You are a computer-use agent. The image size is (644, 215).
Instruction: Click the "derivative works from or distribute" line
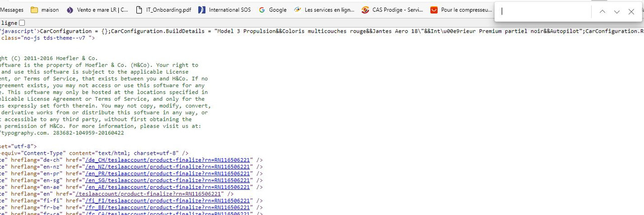point(104,113)
